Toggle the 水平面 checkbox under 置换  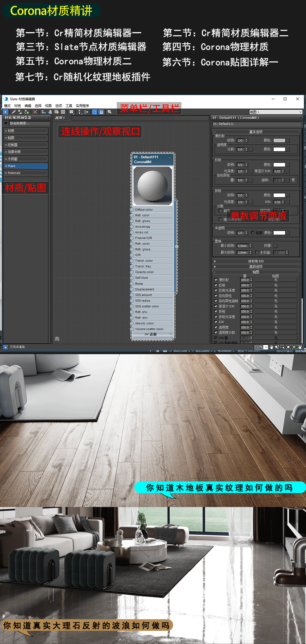click(256, 252)
